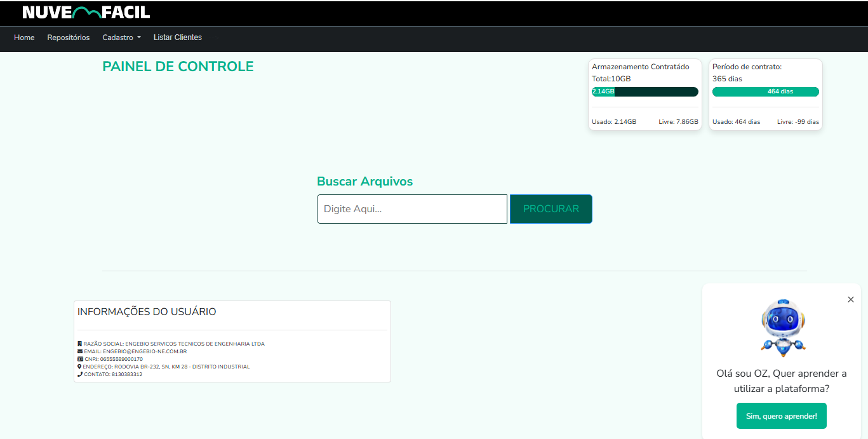Viewport: 868px width, 439px height.
Task: Click the storage usage bar showing 2.14GB
Action: click(644, 91)
